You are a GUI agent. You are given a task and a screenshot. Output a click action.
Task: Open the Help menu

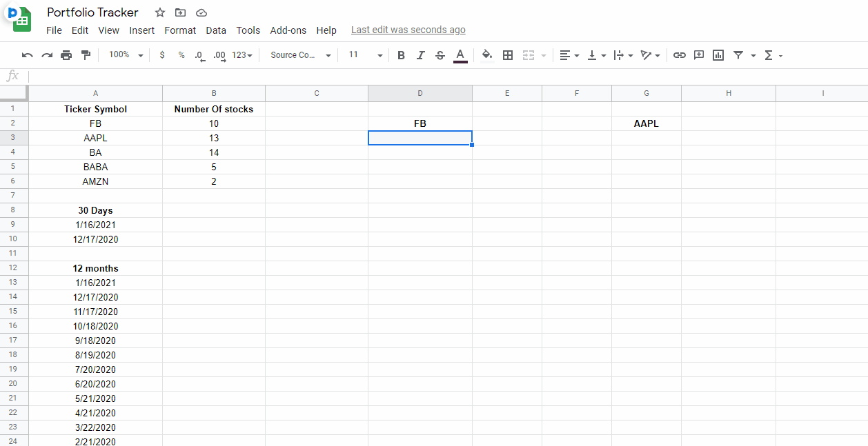[x=326, y=30]
